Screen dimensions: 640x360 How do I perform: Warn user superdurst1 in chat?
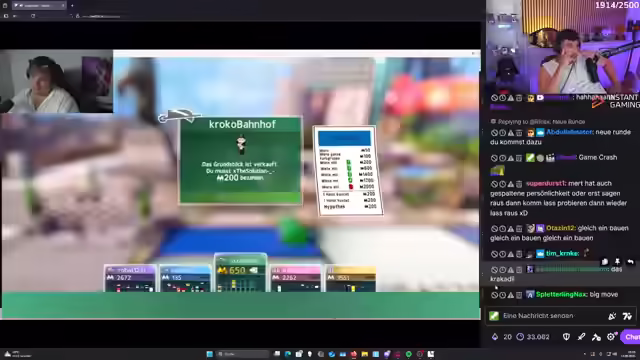(511, 184)
